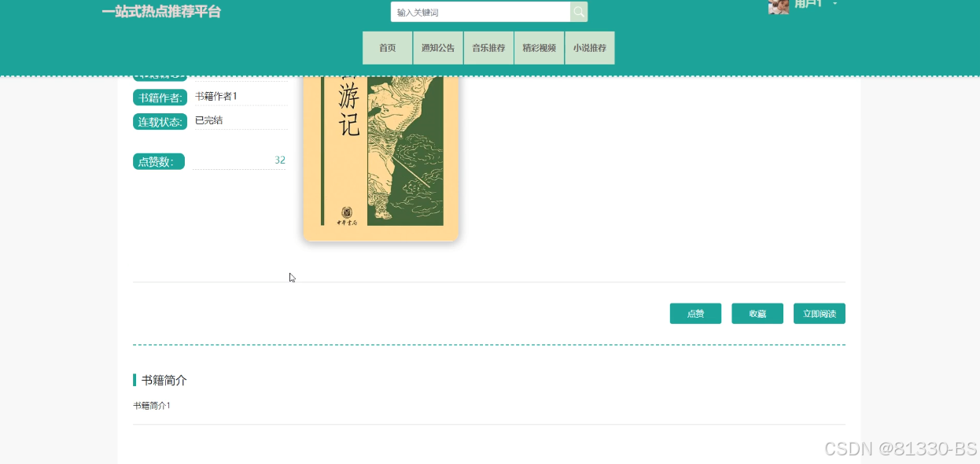The image size is (980, 464).
Task: Click the 书籍简介 section heading
Action: (x=164, y=381)
